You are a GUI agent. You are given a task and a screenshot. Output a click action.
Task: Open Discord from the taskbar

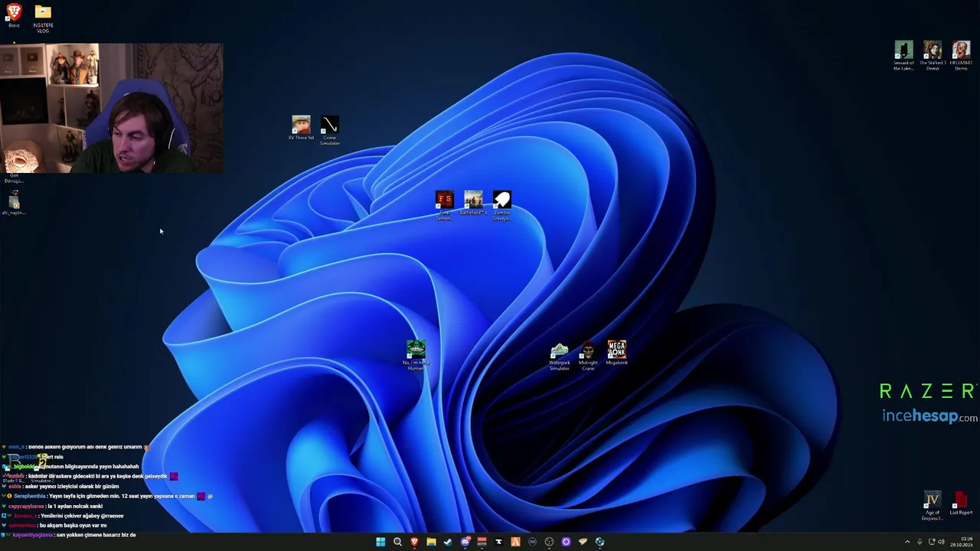pos(465,542)
